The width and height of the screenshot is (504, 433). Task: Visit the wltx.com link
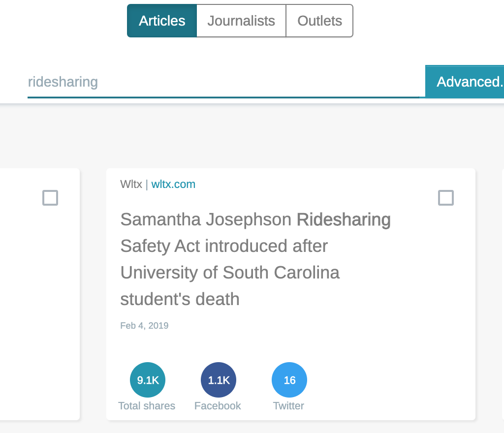click(173, 185)
